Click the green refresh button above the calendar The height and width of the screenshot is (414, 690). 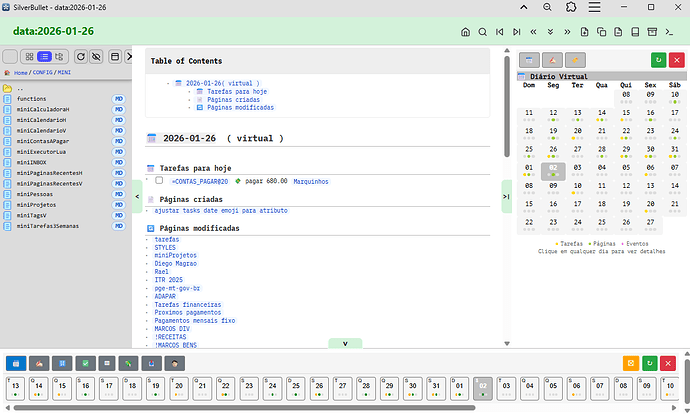657,60
